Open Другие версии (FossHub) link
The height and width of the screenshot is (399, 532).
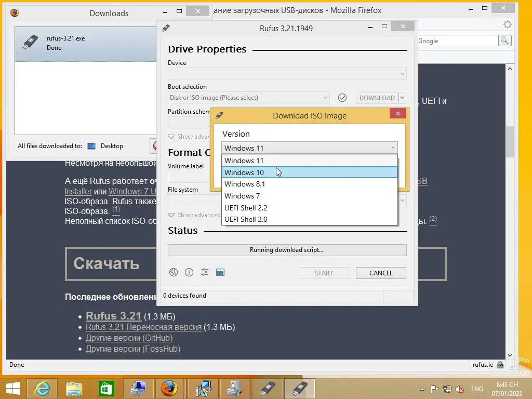point(132,349)
